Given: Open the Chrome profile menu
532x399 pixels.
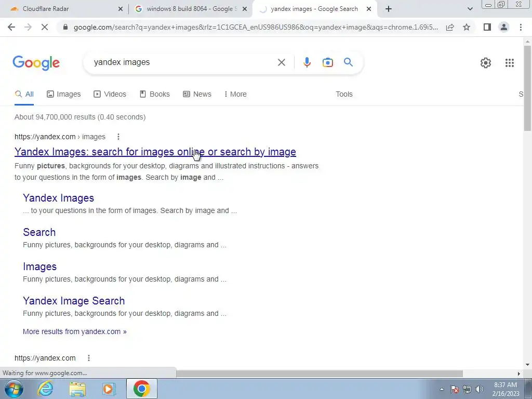Looking at the screenshot, I should tap(504, 27).
